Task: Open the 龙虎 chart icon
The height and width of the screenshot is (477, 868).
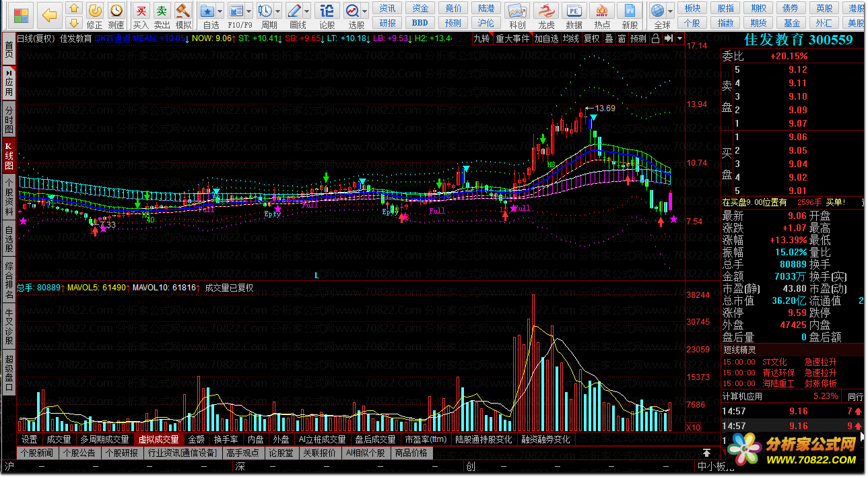Action: tap(546, 11)
